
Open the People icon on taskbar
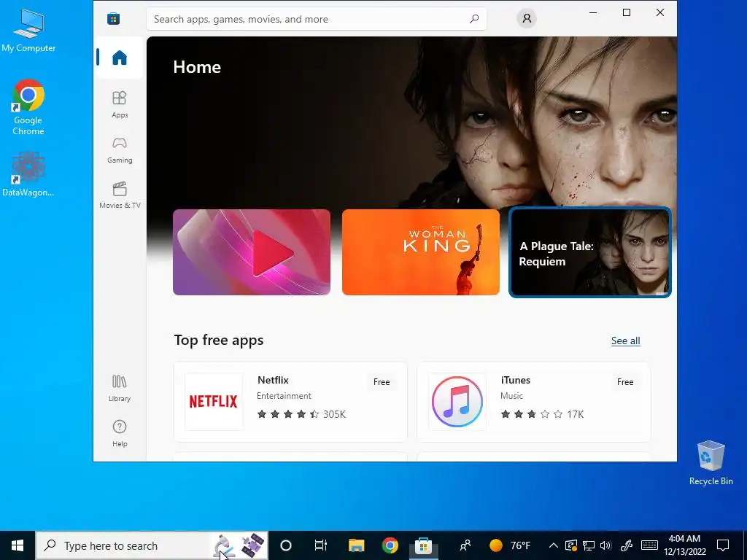click(465, 545)
